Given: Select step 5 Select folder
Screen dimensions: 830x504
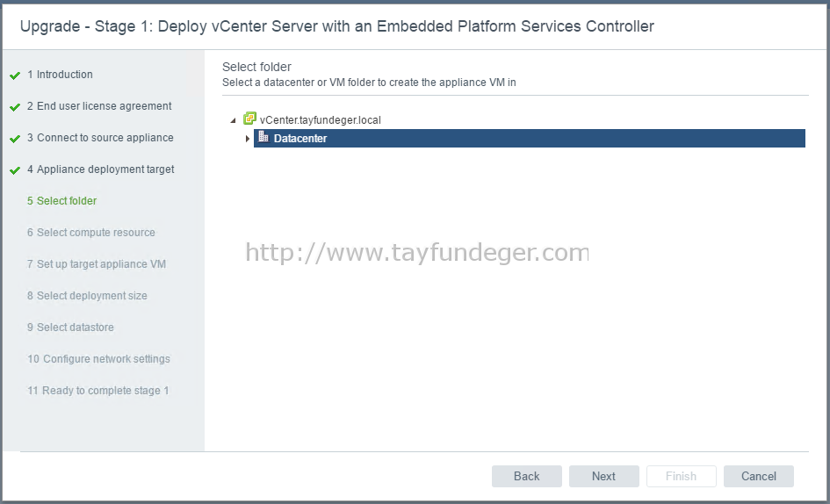Looking at the screenshot, I should [62, 201].
